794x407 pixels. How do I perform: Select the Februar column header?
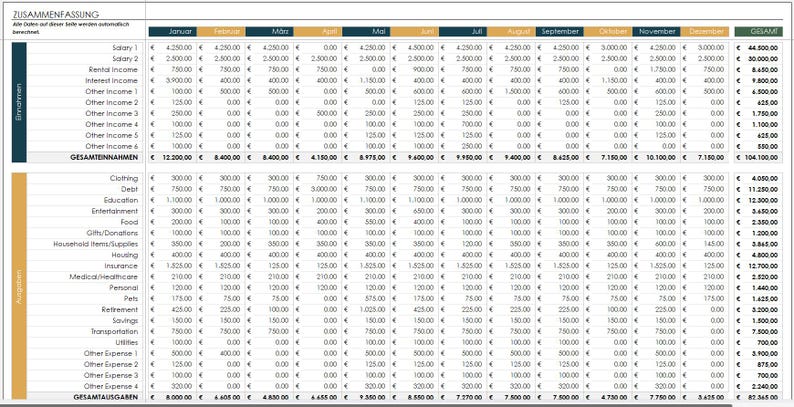click(x=221, y=31)
